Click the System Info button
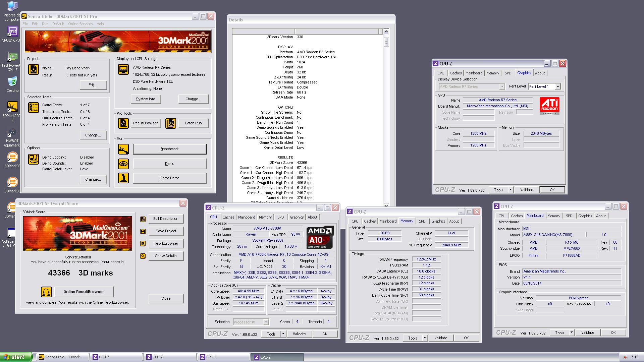 [146, 99]
